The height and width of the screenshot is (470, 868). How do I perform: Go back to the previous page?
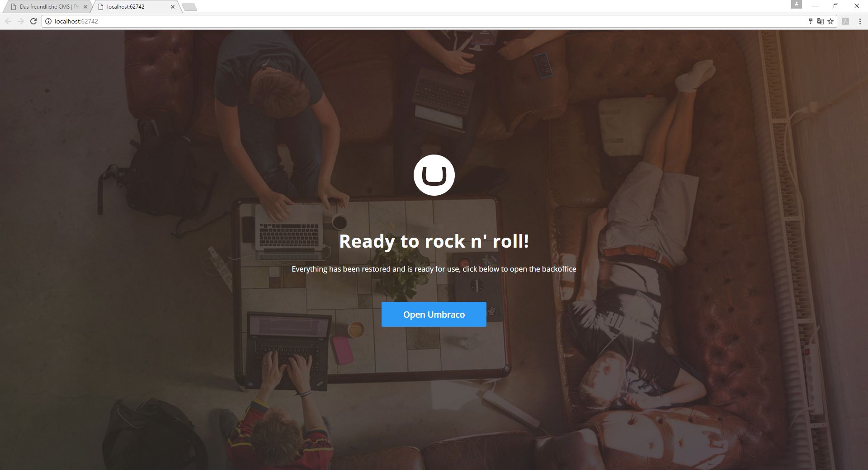(8, 21)
